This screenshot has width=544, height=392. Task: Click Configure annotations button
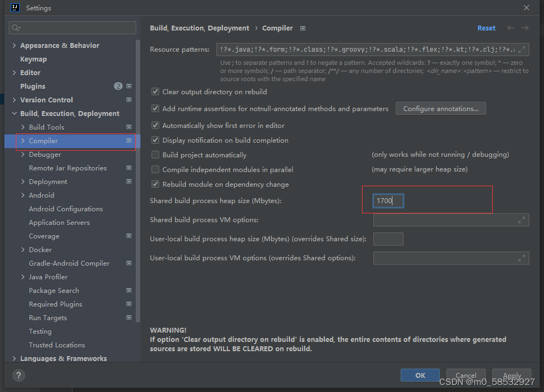pos(440,108)
